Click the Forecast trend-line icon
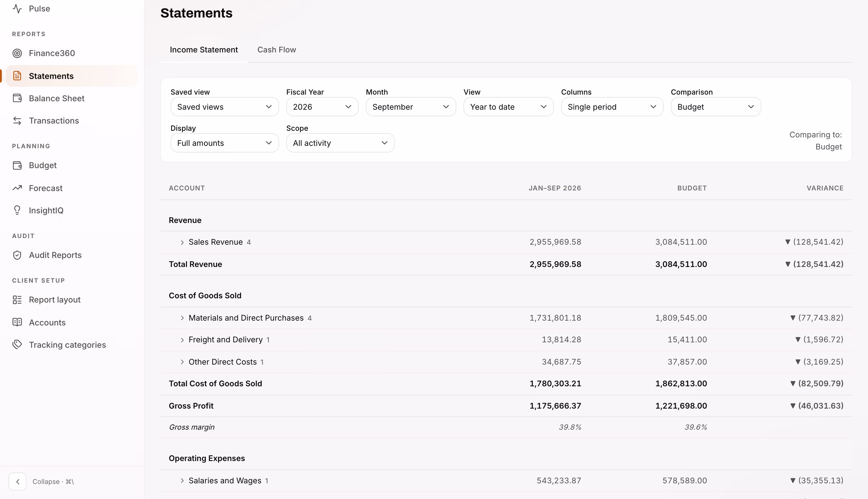Viewport: 868px width, 499px height. (x=17, y=188)
